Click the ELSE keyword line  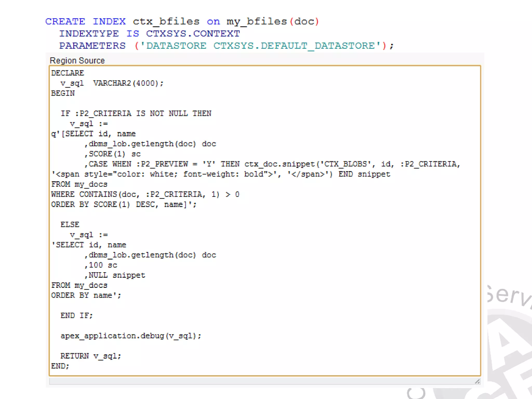[70, 225]
